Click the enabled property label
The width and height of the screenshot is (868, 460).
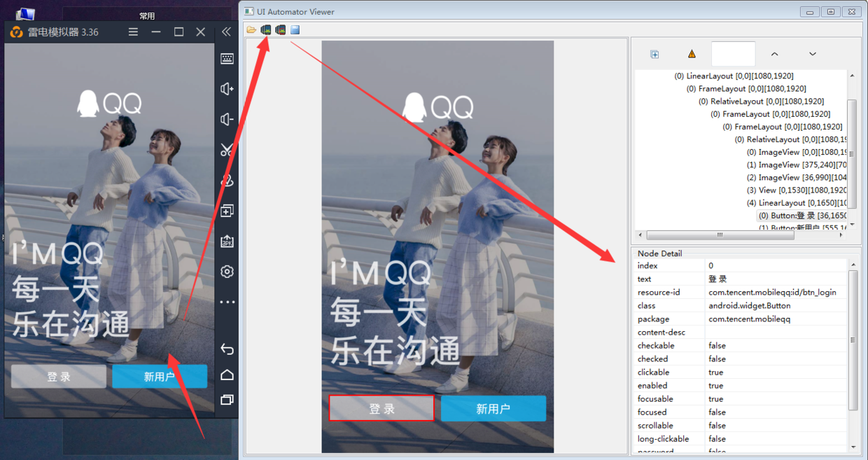tap(652, 385)
